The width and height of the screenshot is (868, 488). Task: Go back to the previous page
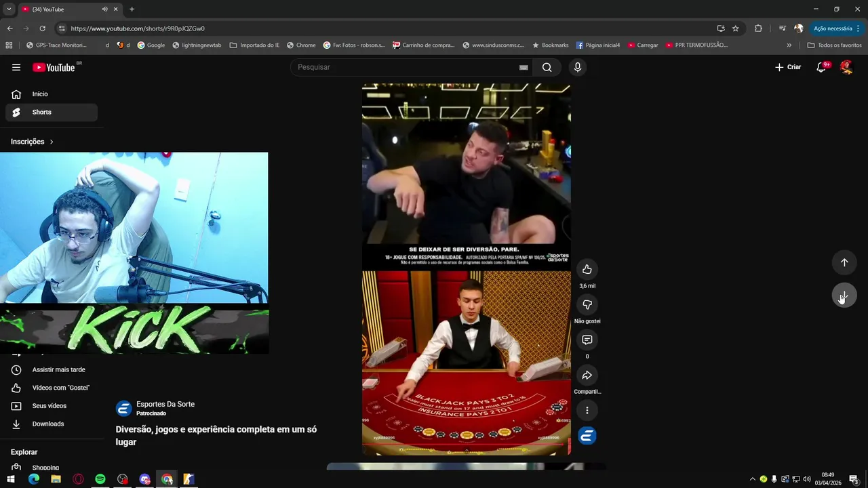click(x=9, y=28)
